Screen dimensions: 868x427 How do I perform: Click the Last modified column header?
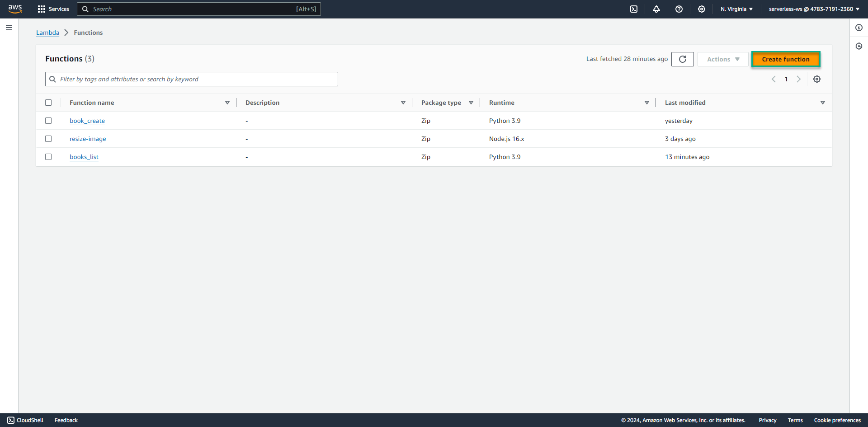coord(685,103)
